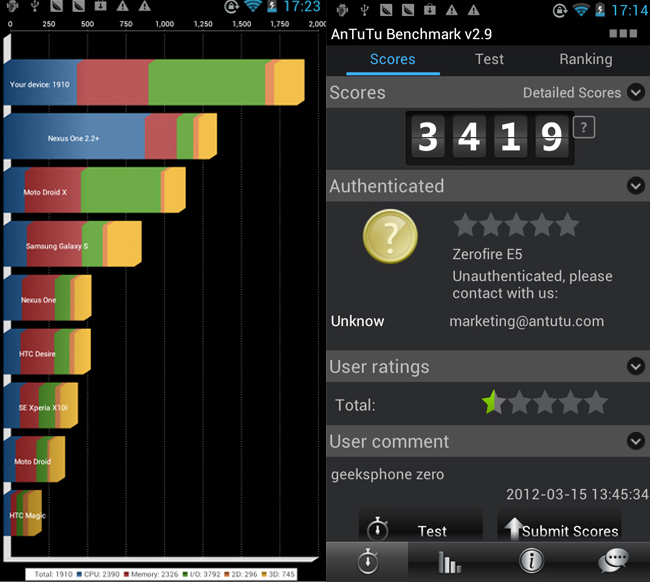The image size is (650, 583).
Task: Tap the Submit Scores button
Action: point(559,527)
